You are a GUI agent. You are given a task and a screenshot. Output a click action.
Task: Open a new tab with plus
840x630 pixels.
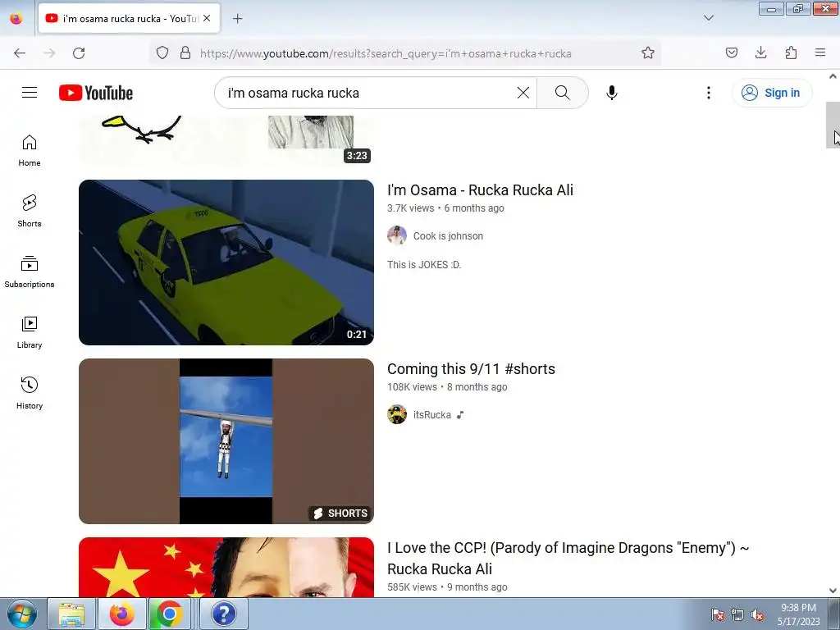(237, 19)
